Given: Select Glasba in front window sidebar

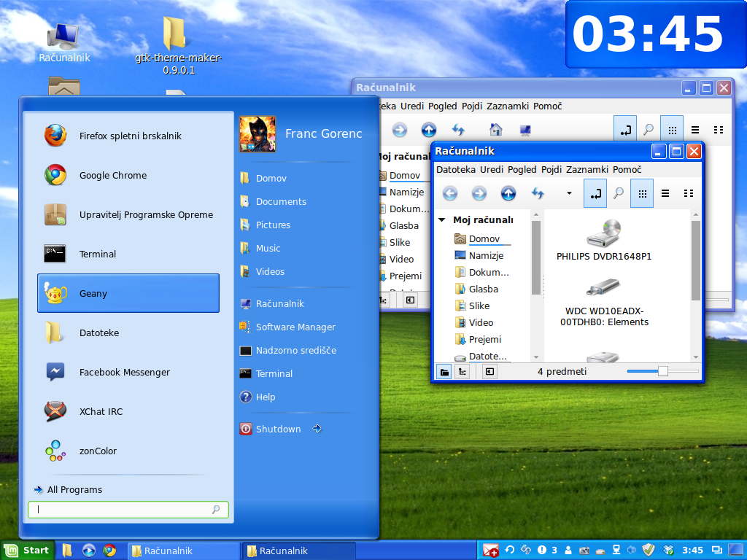Looking at the screenshot, I should (476, 289).
